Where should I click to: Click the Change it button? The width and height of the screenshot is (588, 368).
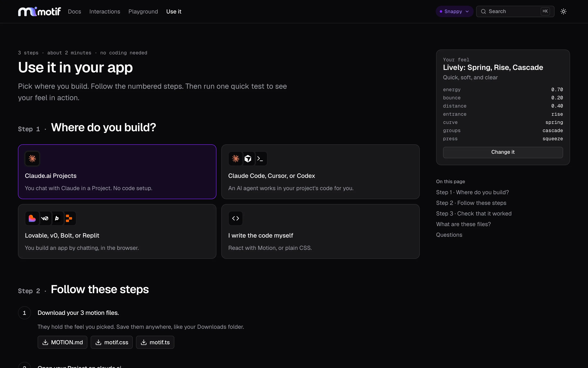(x=503, y=152)
